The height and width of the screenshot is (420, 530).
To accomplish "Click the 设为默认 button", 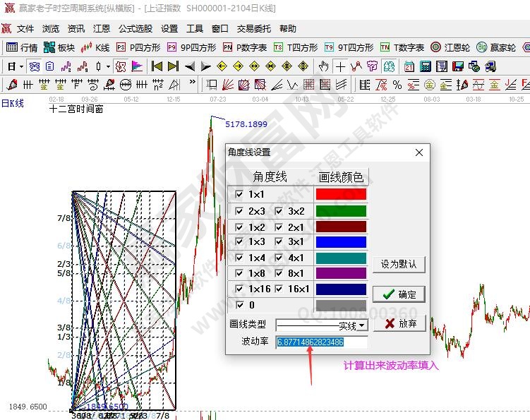I will (399, 265).
